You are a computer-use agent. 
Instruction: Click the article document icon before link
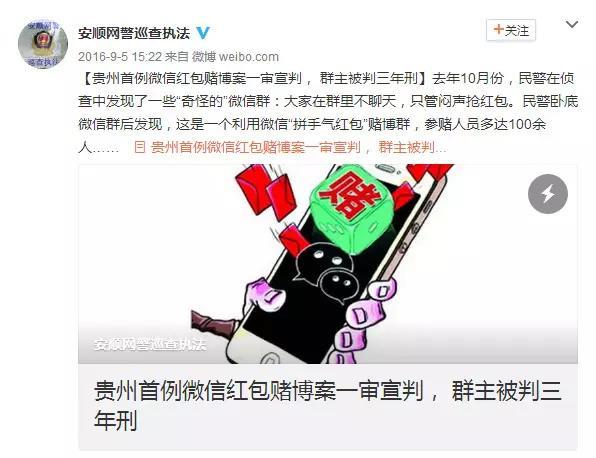(139, 147)
